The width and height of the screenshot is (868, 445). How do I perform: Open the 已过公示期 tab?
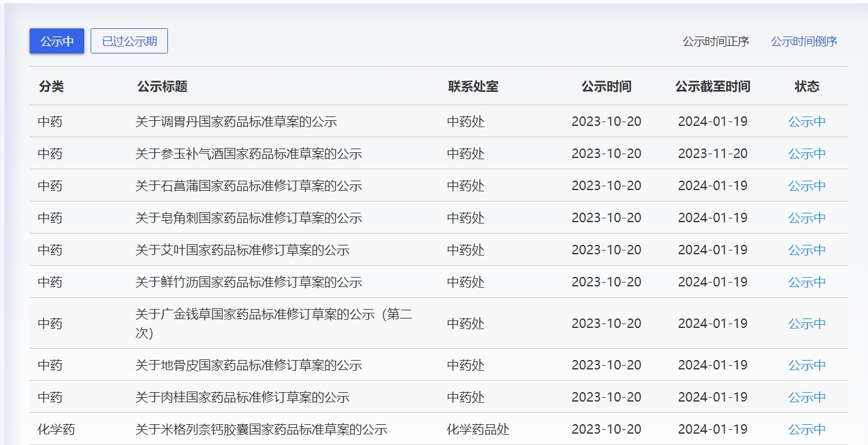pos(129,42)
